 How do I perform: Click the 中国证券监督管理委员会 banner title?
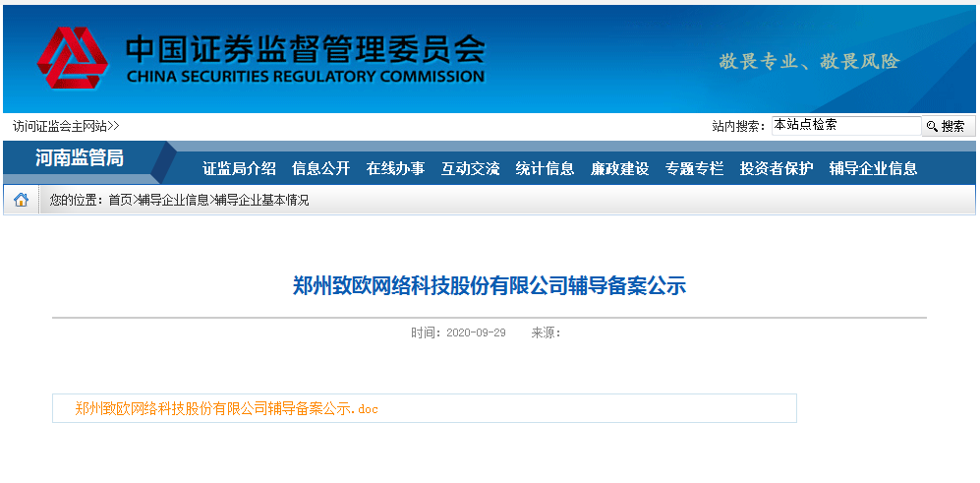(305, 49)
